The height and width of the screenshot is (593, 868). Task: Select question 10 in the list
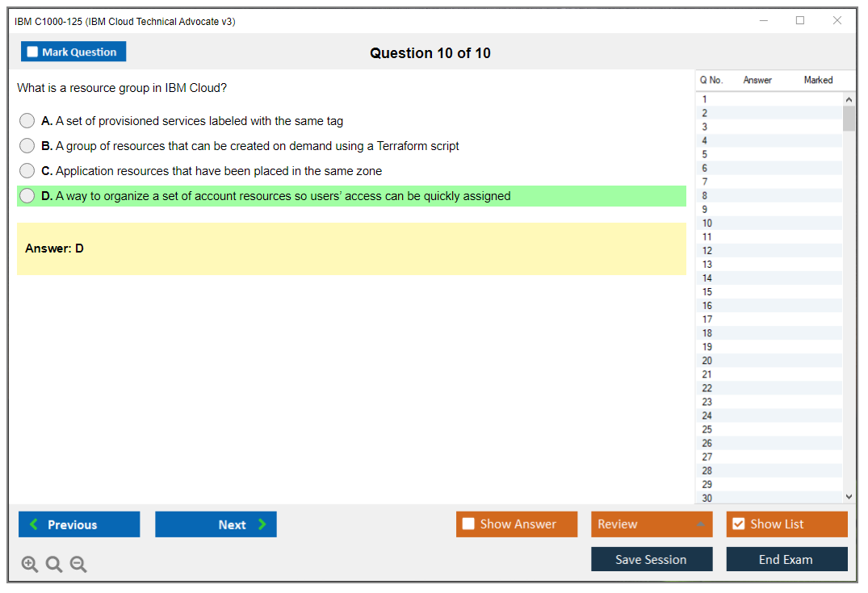(x=707, y=223)
